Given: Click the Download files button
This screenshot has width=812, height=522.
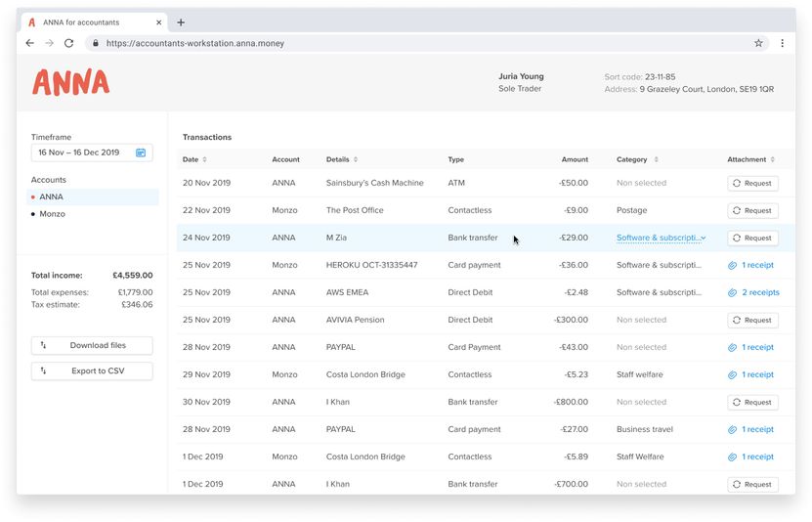Looking at the screenshot, I should 92,345.
